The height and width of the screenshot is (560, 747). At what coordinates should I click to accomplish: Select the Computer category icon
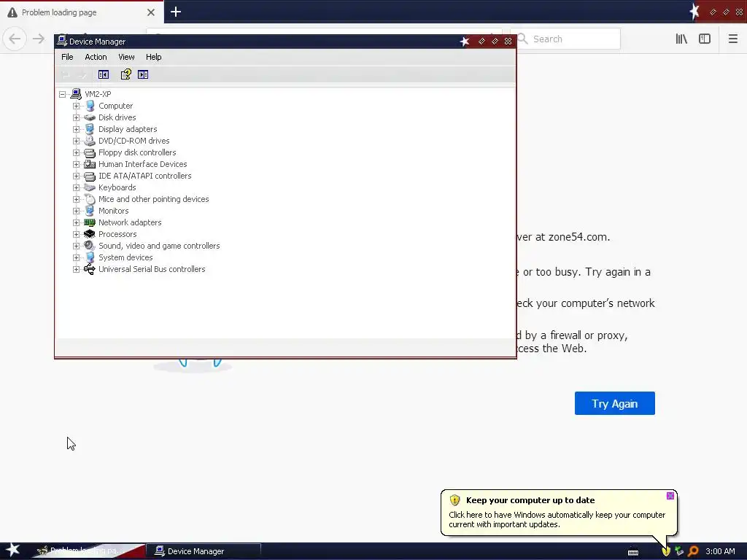(x=90, y=106)
